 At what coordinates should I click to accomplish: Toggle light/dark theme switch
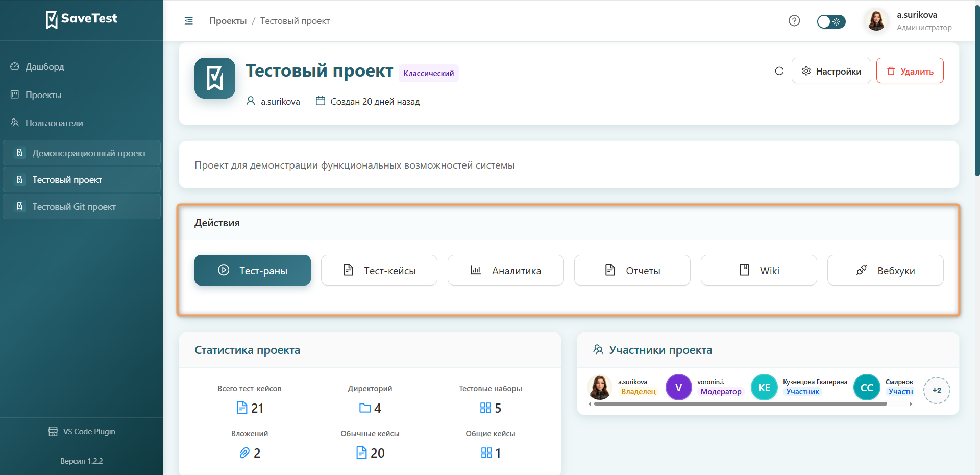831,21
